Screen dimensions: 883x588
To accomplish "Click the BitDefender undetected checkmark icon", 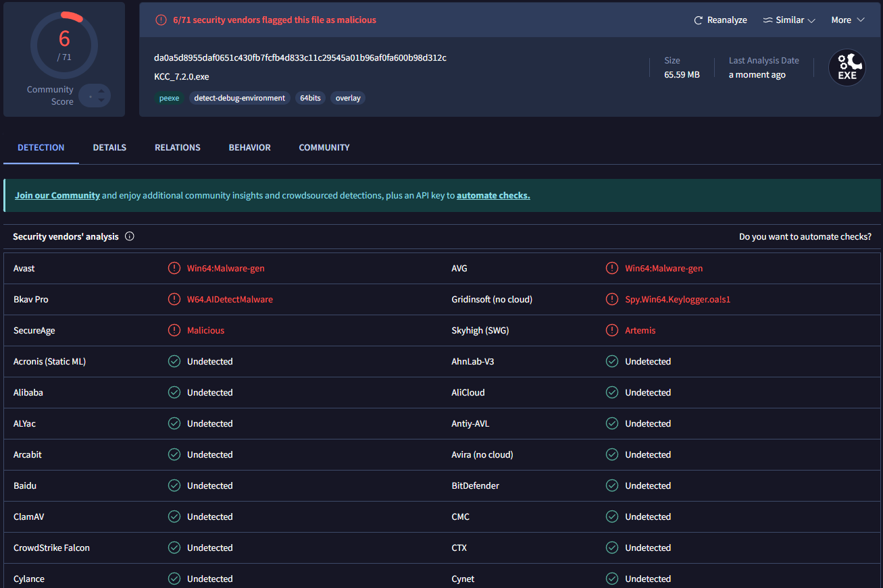I will click(x=612, y=486).
